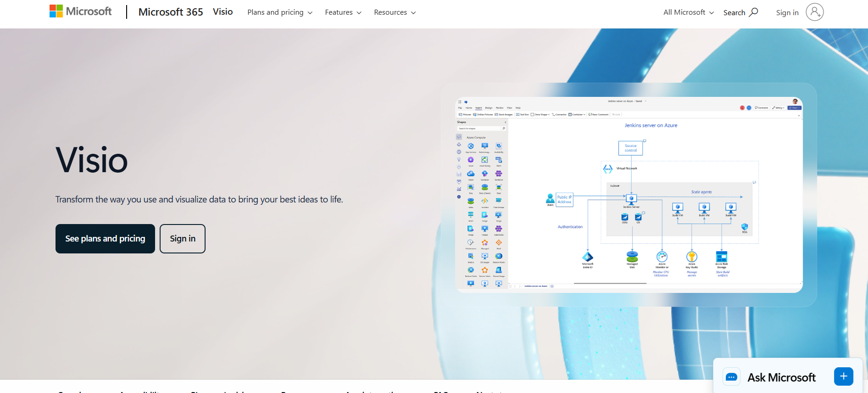Click the Jenkins server on Azure Visio screenshot
The width and height of the screenshot is (868, 393).
click(x=629, y=195)
